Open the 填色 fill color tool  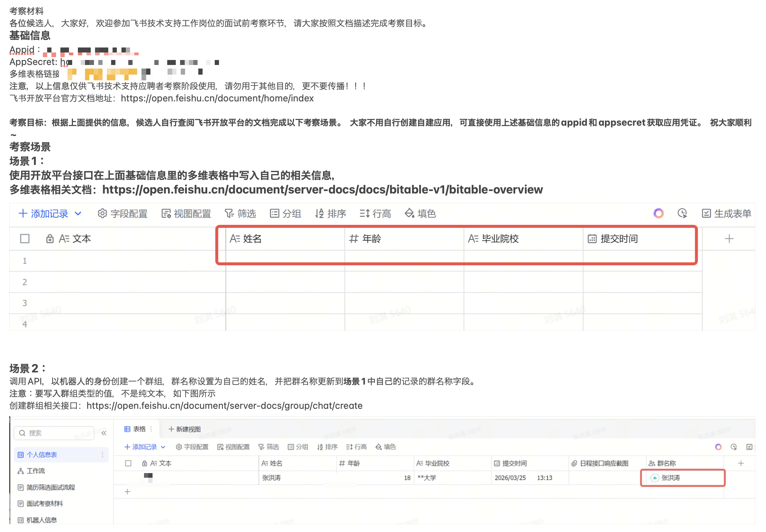[x=420, y=214]
